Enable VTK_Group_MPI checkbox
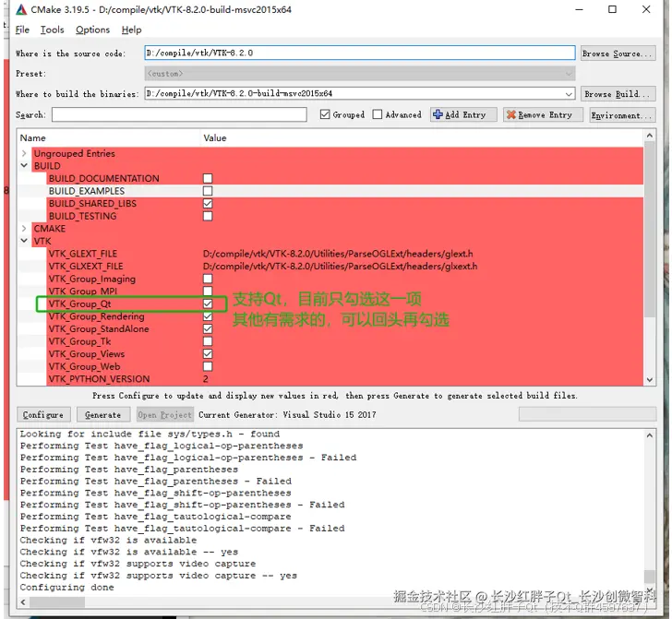The image size is (672, 619). [x=208, y=292]
